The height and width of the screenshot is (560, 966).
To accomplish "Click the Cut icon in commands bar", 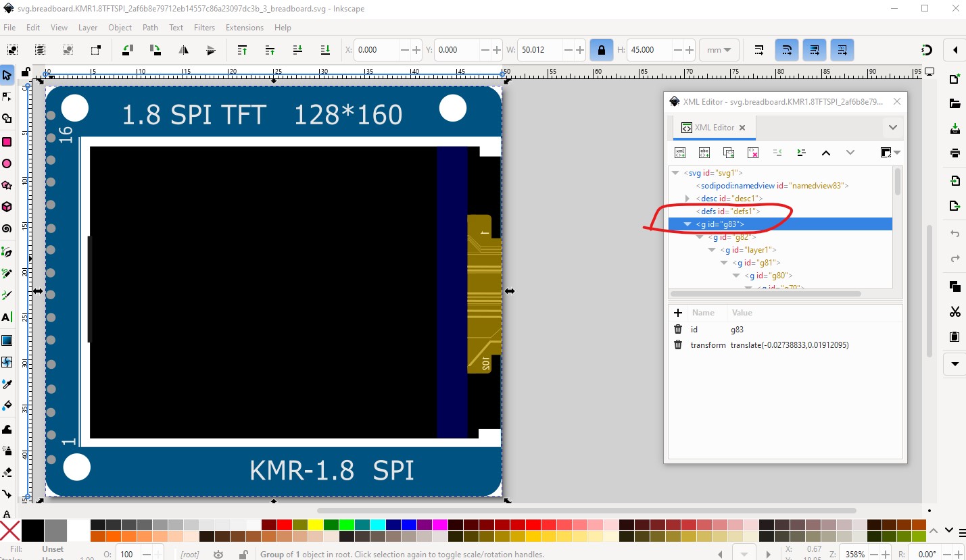I will coord(955,311).
